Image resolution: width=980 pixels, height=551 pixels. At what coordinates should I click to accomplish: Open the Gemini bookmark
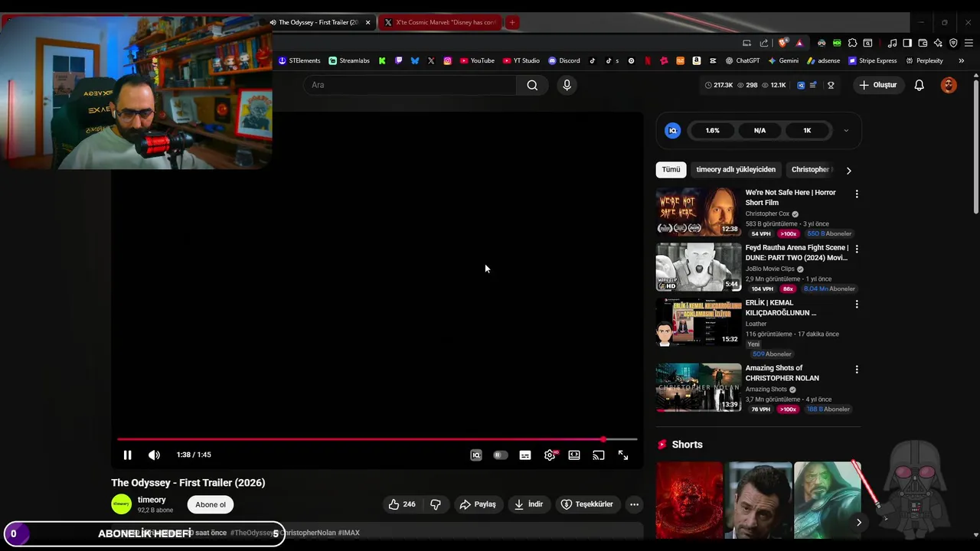783,60
